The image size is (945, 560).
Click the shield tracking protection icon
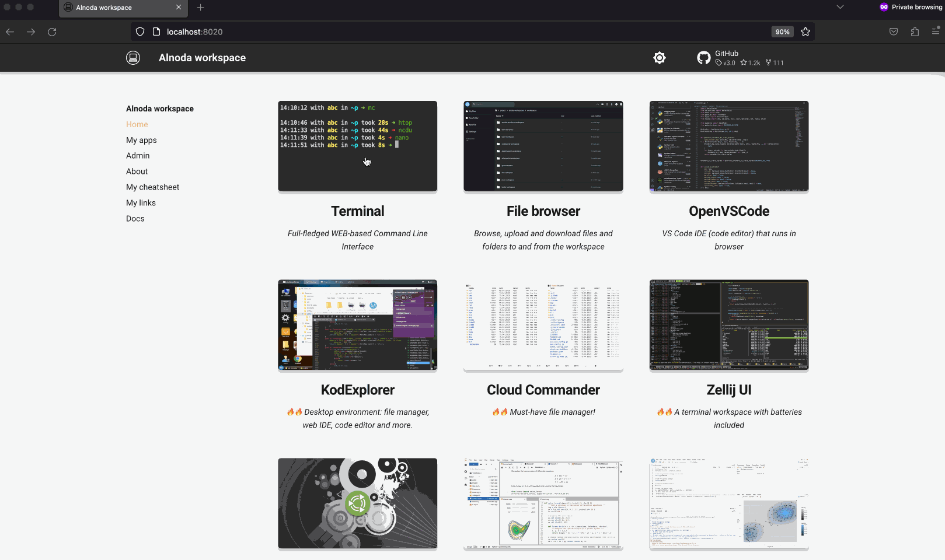click(140, 32)
